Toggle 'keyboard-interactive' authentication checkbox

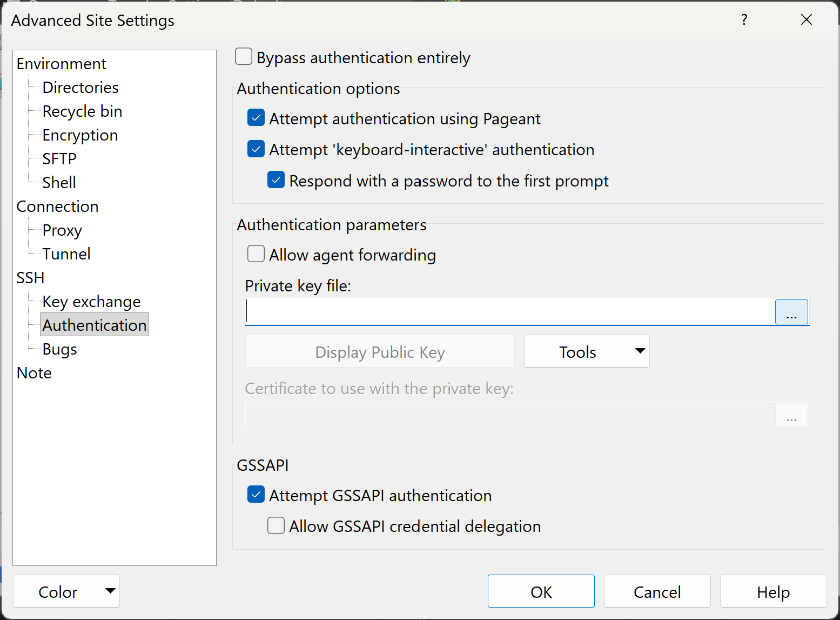[x=256, y=149]
